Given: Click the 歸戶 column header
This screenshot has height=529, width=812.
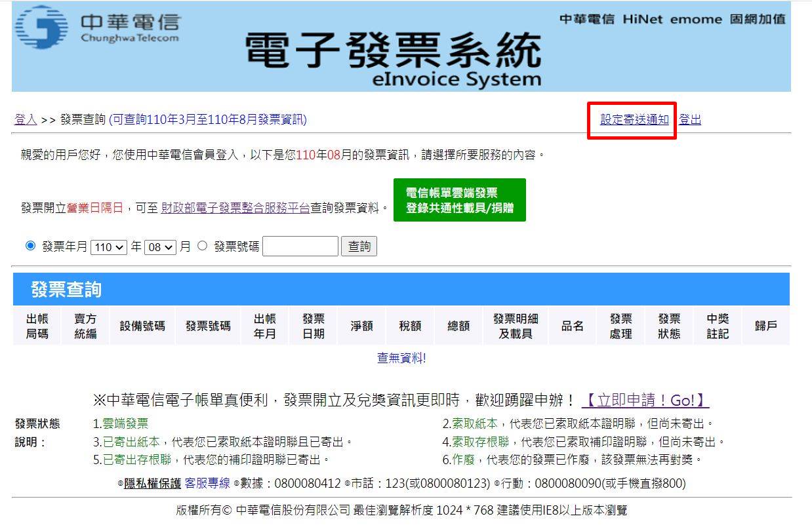Looking at the screenshot, I should (766, 326).
